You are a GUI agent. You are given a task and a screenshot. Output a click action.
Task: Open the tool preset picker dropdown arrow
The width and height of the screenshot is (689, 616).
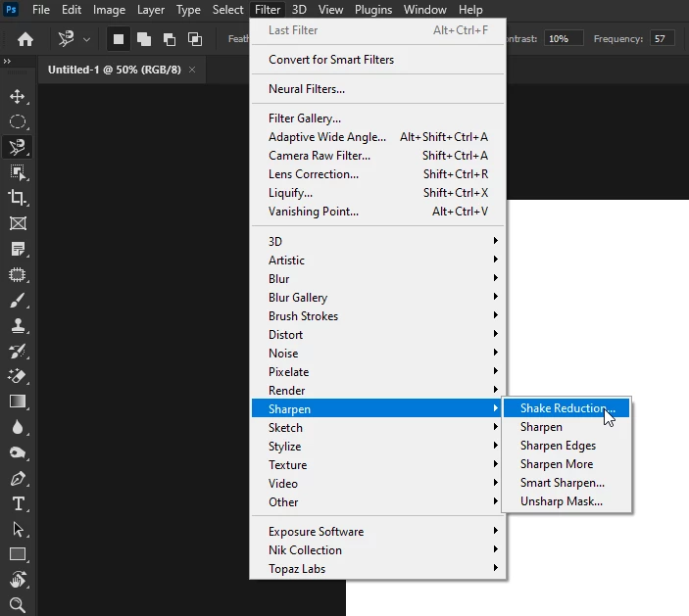coord(86,39)
